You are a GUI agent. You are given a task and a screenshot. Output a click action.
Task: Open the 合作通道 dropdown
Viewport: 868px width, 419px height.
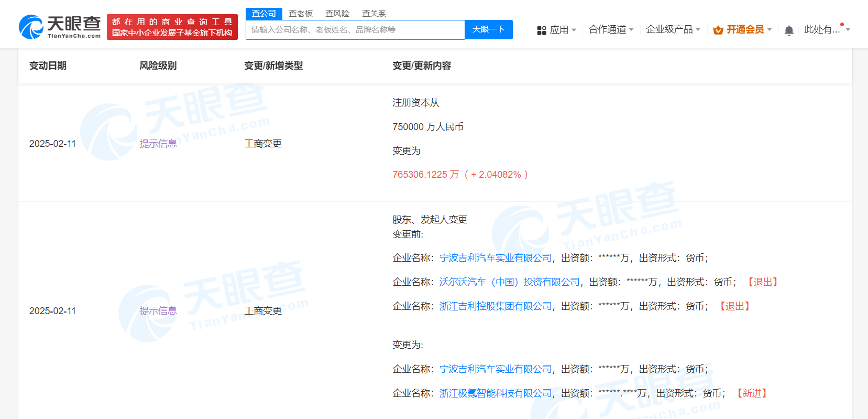point(611,29)
